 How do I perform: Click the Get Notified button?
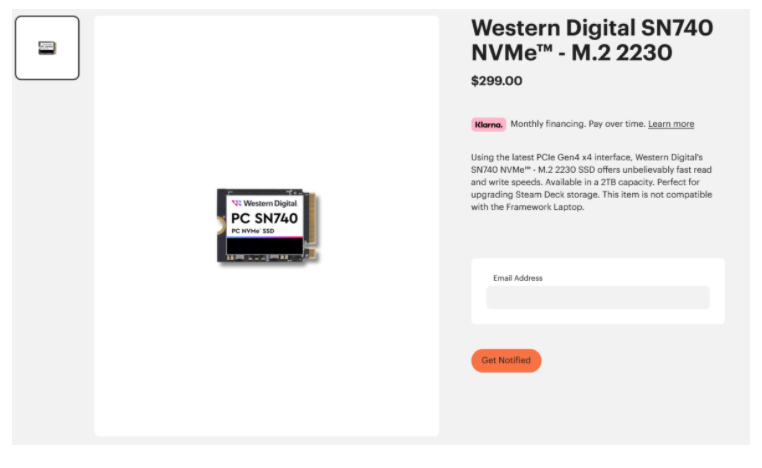(506, 361)
